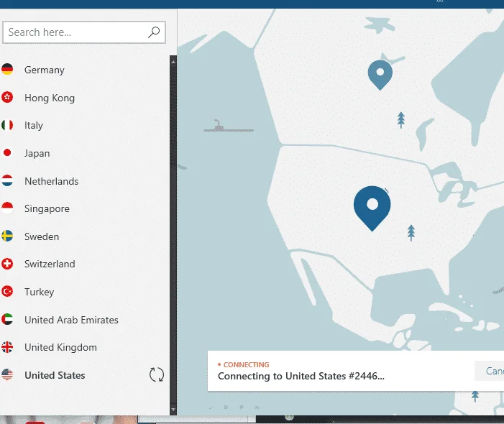Click country list scrollbar down arrow

click(x=173, y=410)
